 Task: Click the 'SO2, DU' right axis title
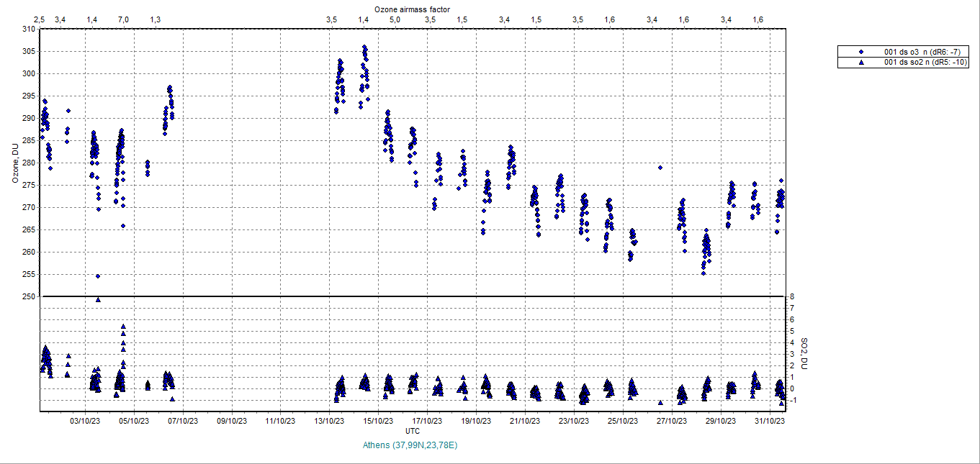click(804, 352)
